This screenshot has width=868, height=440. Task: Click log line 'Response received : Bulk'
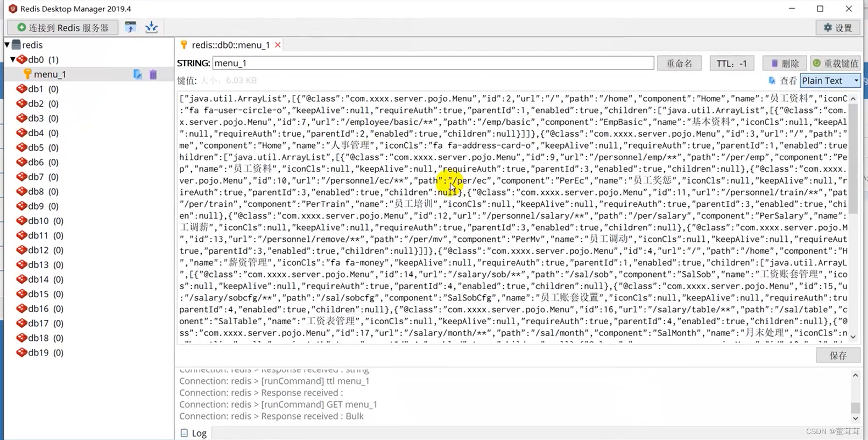click(271, 416)
